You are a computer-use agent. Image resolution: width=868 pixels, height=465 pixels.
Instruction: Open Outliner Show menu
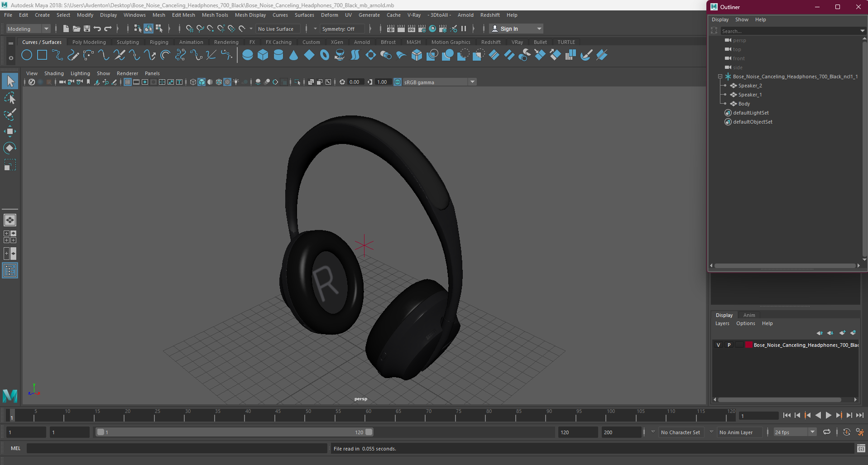pyautogui.click(x=741, y=19)
